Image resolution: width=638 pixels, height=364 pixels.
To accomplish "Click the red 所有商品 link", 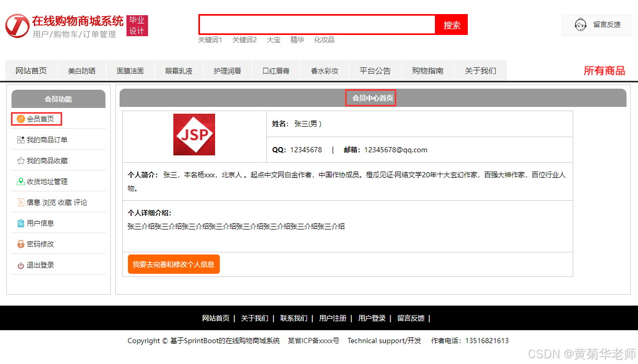I will click(x=604, y=70).
